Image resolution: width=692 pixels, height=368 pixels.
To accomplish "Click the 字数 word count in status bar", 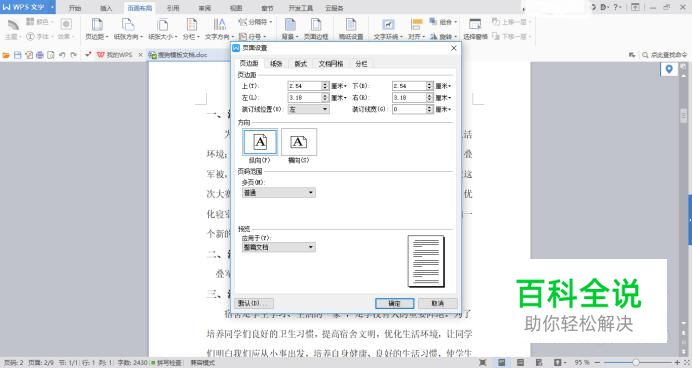I will click(x=132, y=363).
